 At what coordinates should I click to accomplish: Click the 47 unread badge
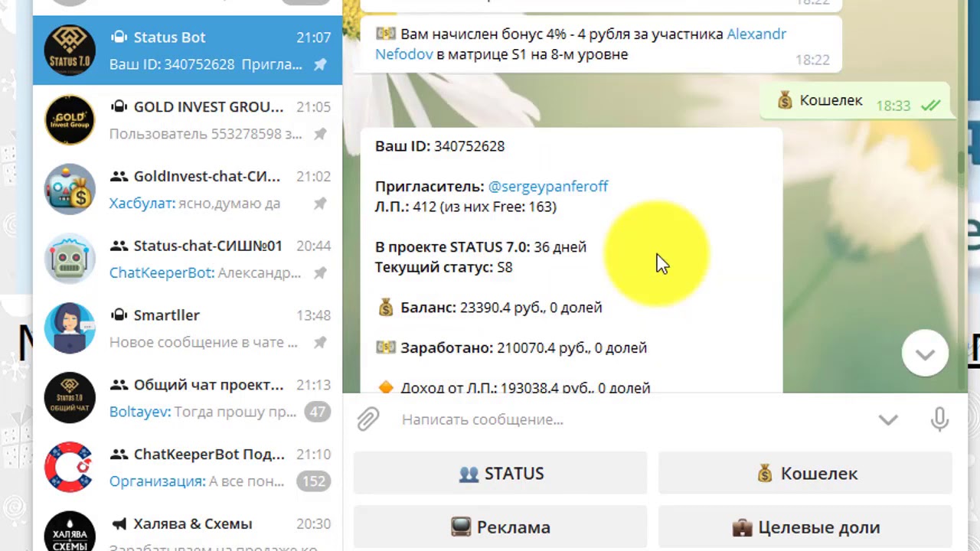(318, 412)
